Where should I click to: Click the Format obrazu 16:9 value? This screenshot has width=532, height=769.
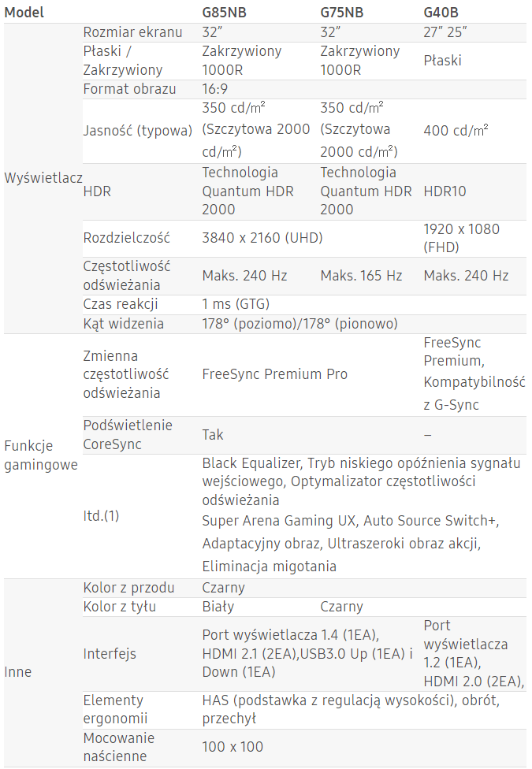point(215,89)
